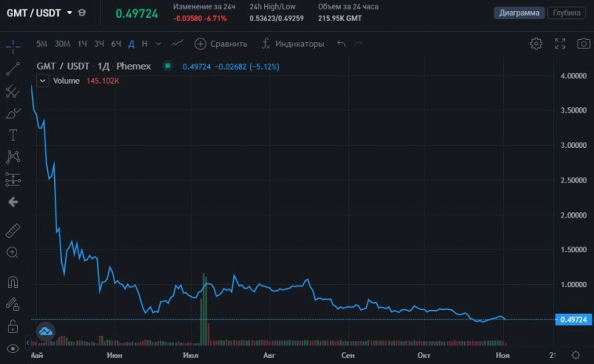Switch to 1Ч timeframe
The height and width of the screenshot is (364, 594).
click(x=82, y=44)
